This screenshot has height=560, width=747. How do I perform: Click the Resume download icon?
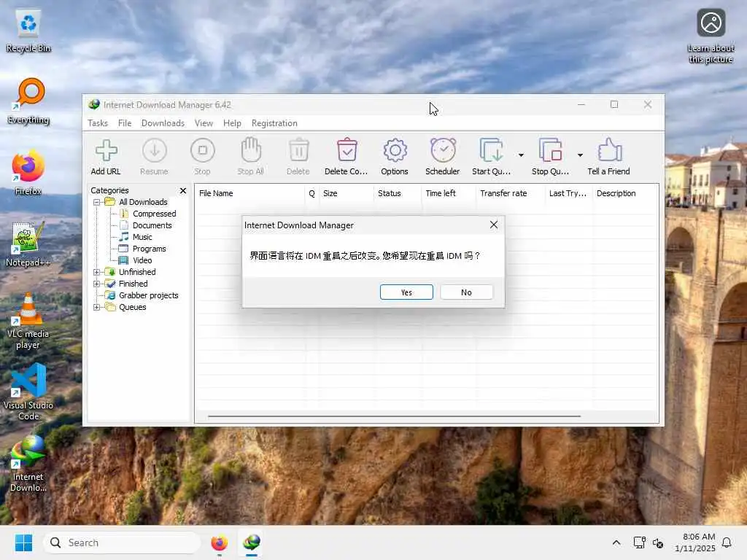(x=155, y=151)
